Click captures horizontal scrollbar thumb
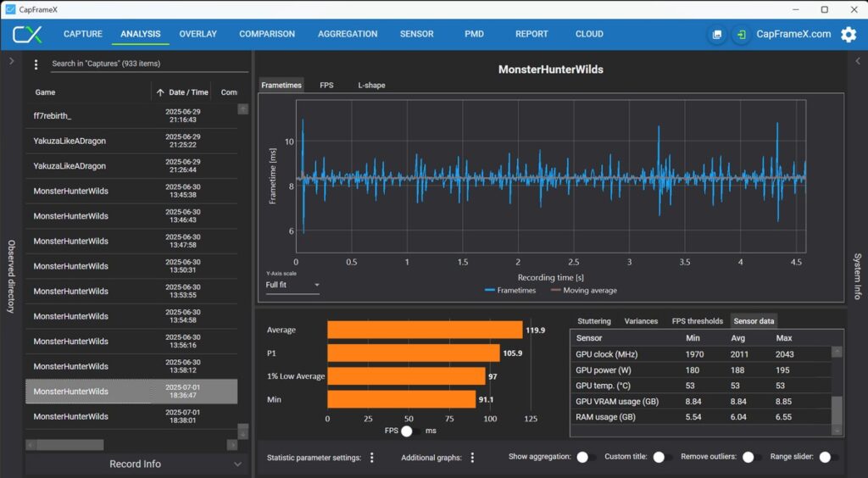 [x=70, y=445]
